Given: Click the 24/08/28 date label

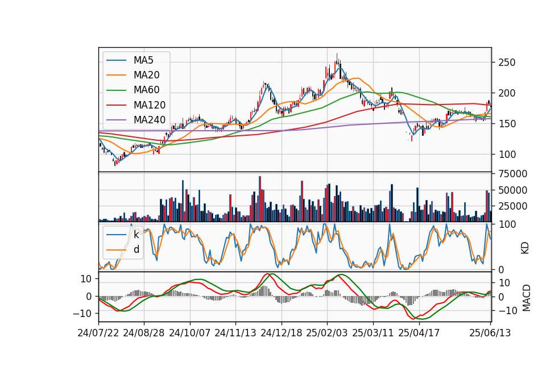Looking at the screenshot, I should pyautogui.click(x=144, y=333).
